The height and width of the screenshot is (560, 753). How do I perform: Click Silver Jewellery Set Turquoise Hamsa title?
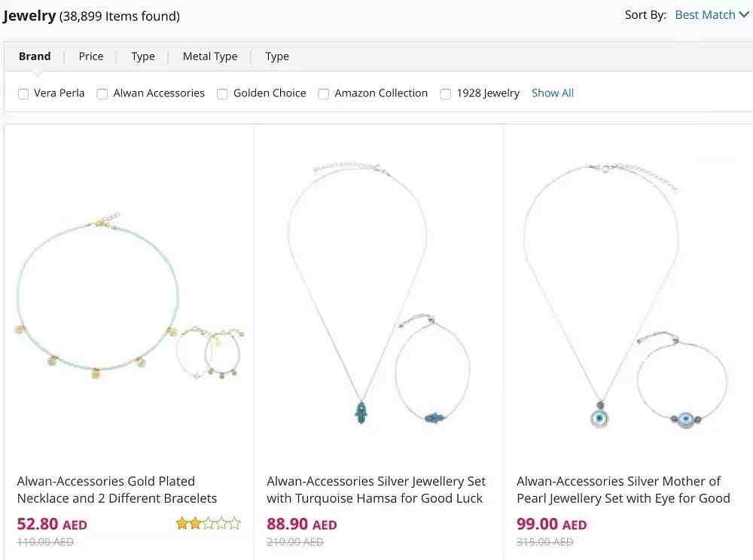pyautogui.click(x=376, y=489)
